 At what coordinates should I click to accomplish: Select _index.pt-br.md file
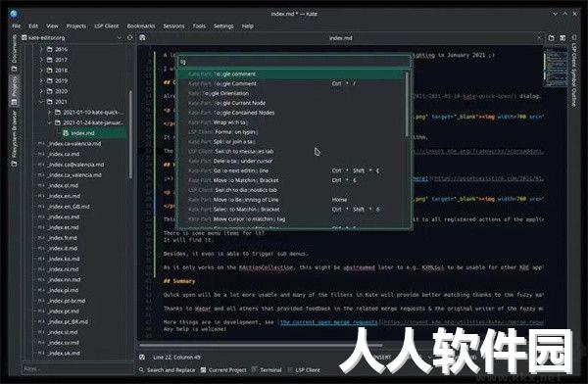(67, 301)
